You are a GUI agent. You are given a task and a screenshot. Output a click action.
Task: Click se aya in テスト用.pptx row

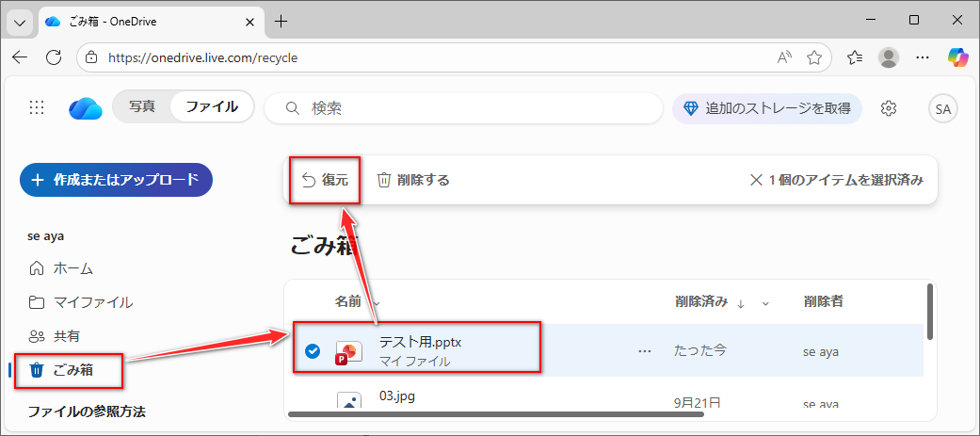click(x=823, y=351)
